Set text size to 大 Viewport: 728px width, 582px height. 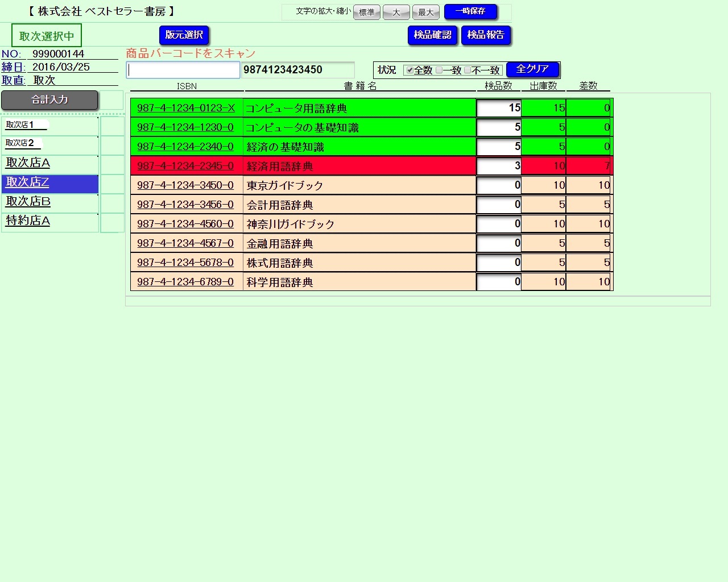point(396,12)
